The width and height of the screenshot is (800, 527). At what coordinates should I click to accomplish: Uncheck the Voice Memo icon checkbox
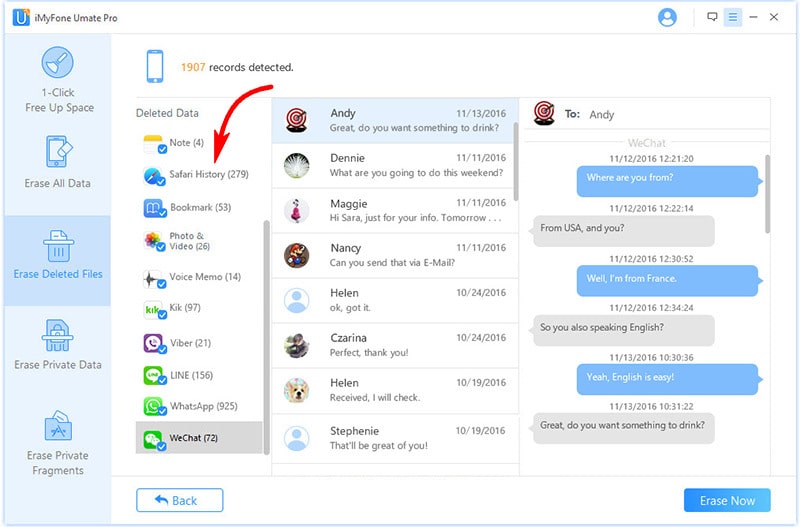[162, 284]
